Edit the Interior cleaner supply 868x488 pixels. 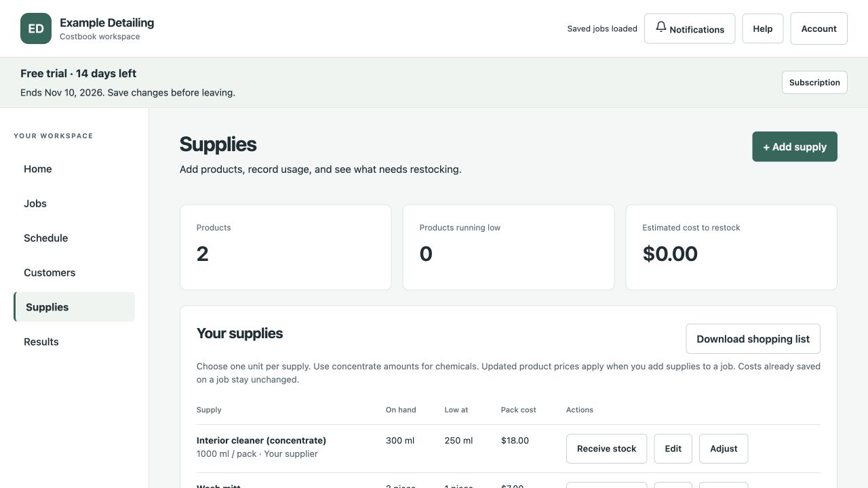(x=673, y=449)
